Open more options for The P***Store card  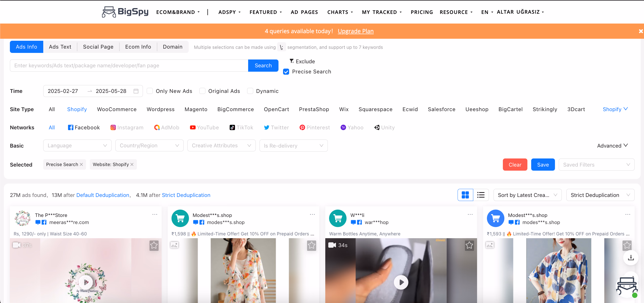coord(155,215)
